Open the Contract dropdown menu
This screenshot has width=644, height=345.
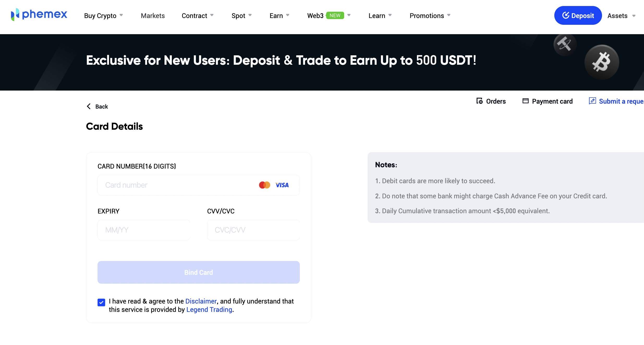coord(197,16)
